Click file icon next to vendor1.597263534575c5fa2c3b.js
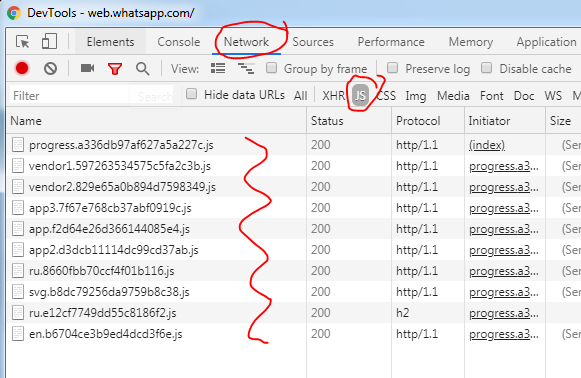581x378 pixels. 18,166
